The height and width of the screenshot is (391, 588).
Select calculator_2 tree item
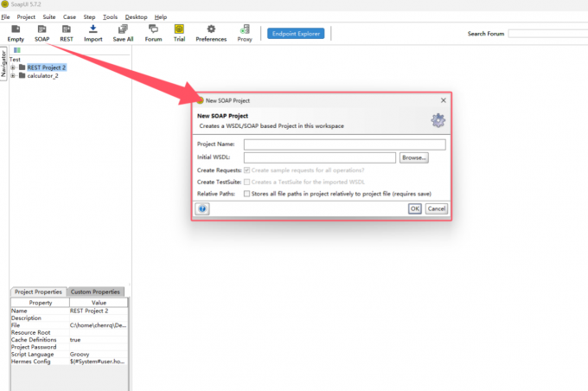pos(42,76)
